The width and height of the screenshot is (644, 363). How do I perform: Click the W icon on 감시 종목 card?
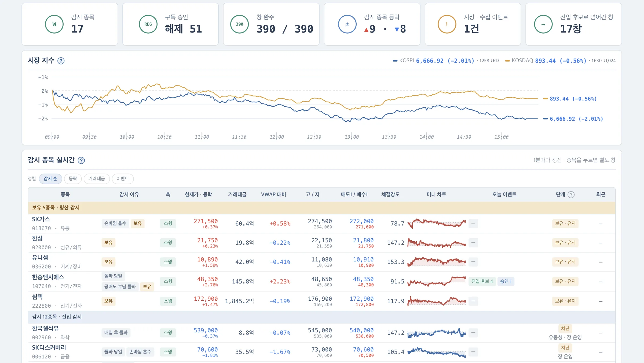54,24
